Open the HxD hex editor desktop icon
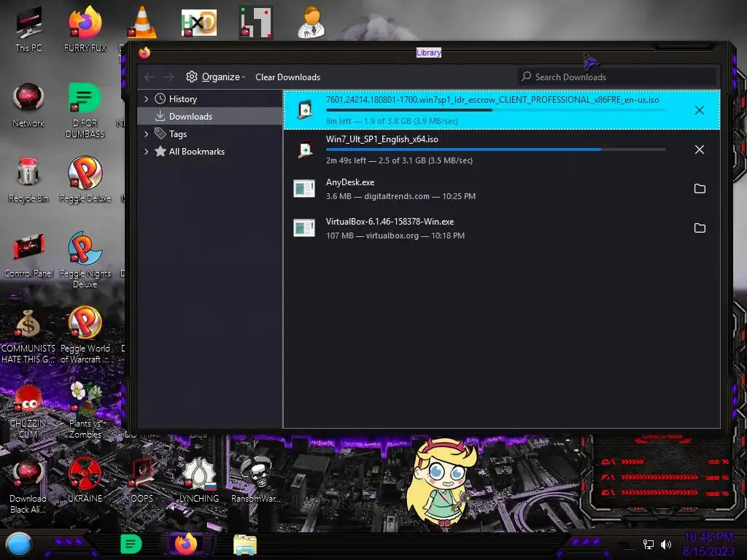Viewport: 747px width, 560px height. [x=199, y=23]
